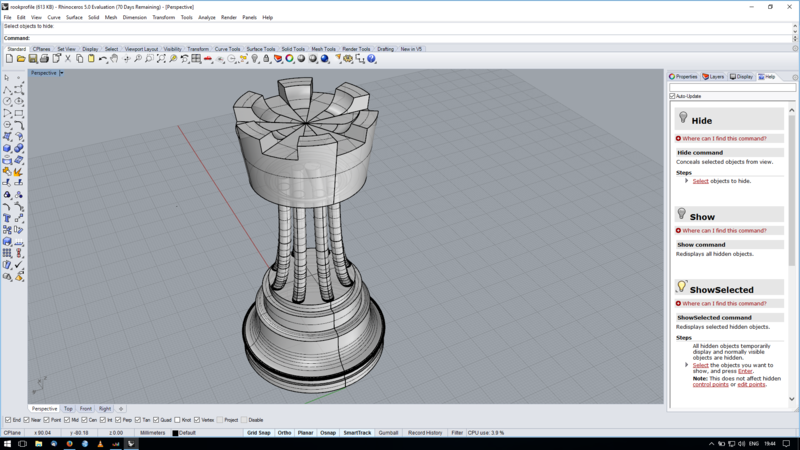Viewport: 800px width, 450px height.
Task: Toggle the Cen osnap checkbox
Action: (84, 420)
